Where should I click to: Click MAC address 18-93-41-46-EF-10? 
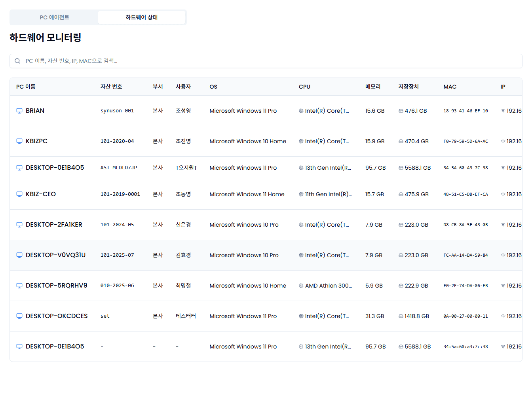point(465,111)
